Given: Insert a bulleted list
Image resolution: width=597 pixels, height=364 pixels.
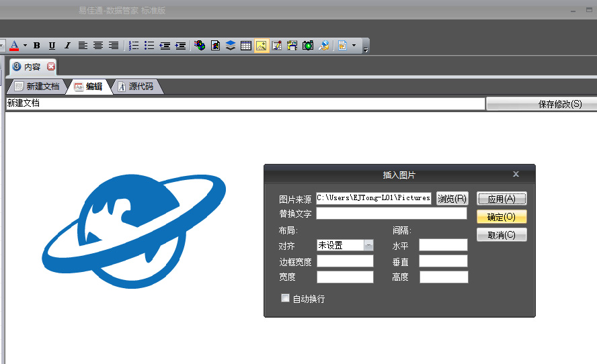Looking at the screenshot, I should coord(149,46).
